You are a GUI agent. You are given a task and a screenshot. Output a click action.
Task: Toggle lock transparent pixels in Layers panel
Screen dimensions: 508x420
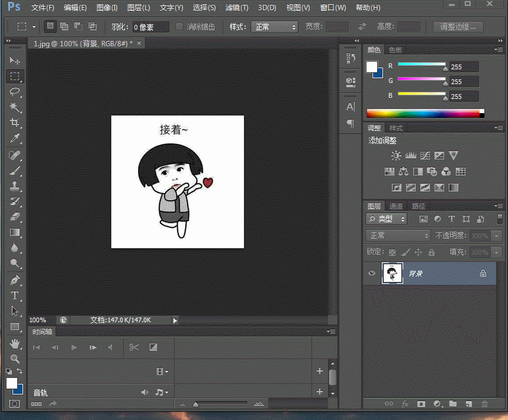click(x=392, y=252)
